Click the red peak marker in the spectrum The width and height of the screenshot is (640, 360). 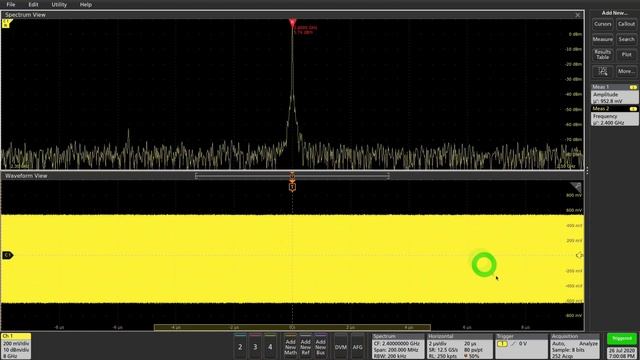pos(292,22)
